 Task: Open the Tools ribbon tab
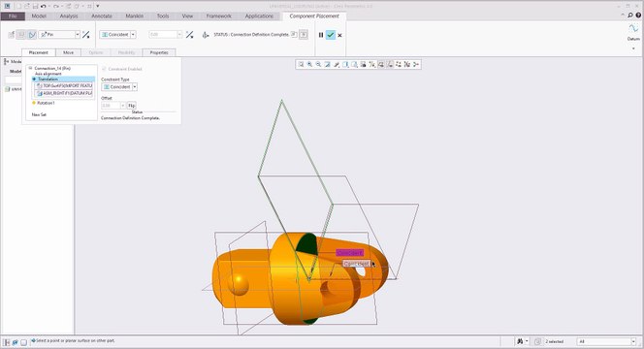[163, 16]
